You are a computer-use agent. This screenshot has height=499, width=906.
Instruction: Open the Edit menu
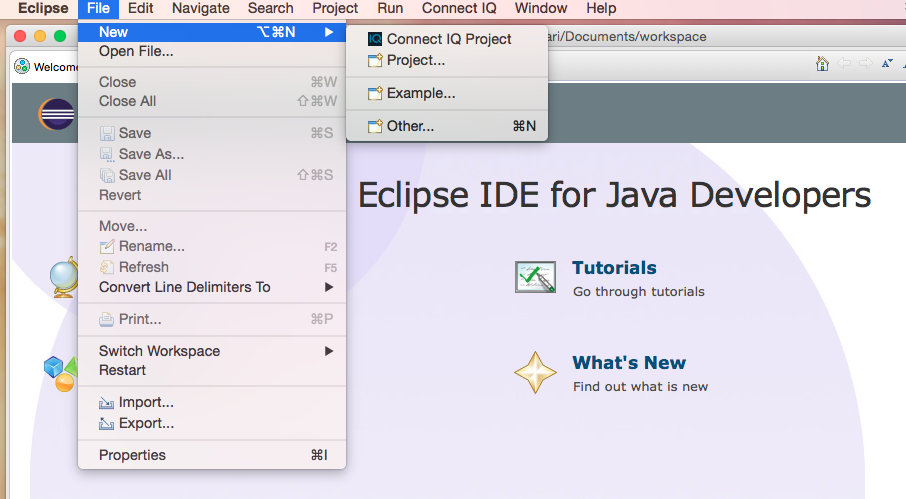pyautogui.click(x=140, y=9)
